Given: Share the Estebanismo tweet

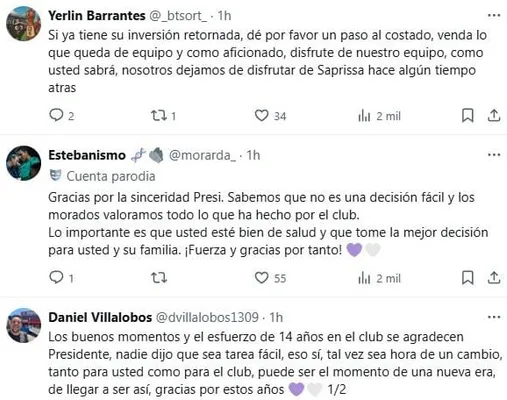Looking at the screenshot, I should (494, 278).
